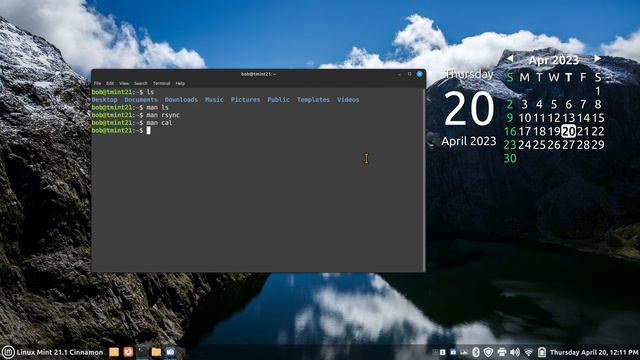Launch the orange circular app icon in the panel
640x360 pixels.
[x=128, y=352]
